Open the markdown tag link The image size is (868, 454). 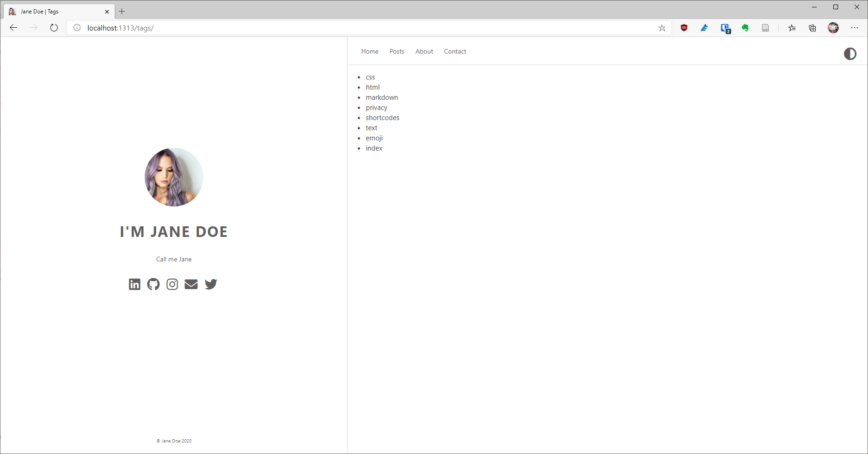pos(382,97)
